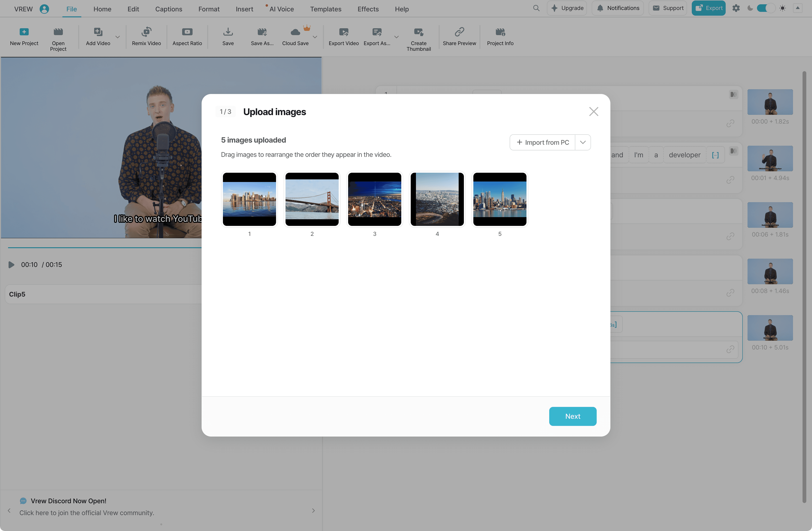812x531 pixels.
Task: Expand the Import from PC dropdown arrow
Action: (583, 142)
